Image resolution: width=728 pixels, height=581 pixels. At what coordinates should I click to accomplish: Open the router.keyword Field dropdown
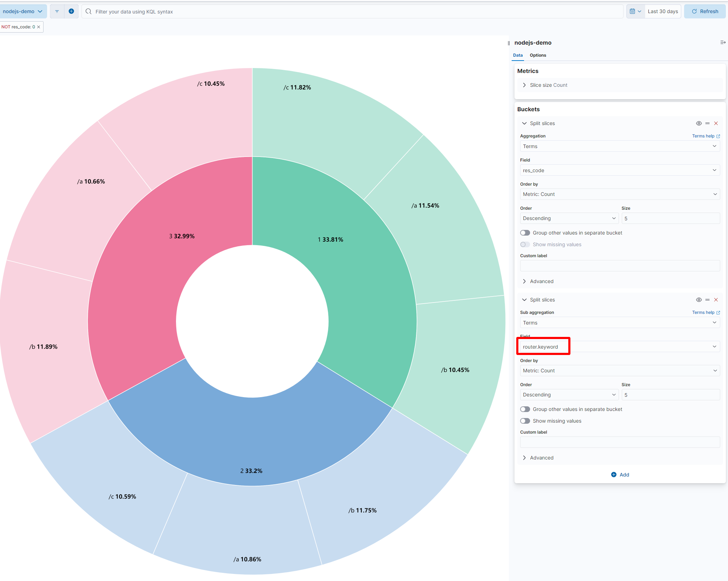click(x=620, y=347)
